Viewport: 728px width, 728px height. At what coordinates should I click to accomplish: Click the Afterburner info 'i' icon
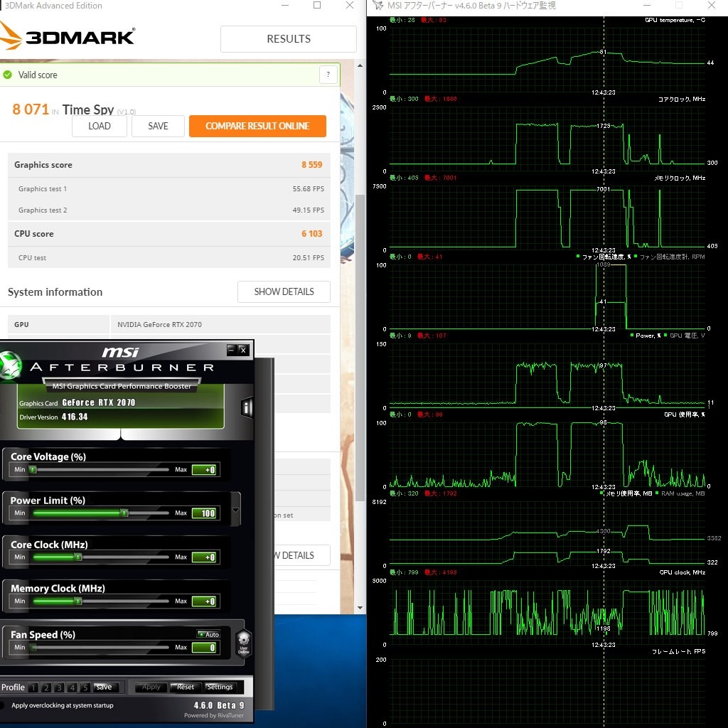point(246,407)
